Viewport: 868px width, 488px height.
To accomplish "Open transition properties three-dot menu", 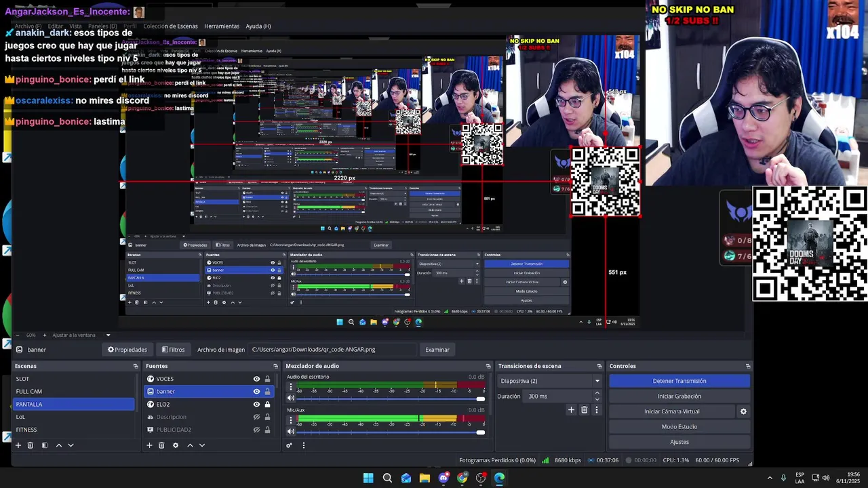I will (597, 410).
